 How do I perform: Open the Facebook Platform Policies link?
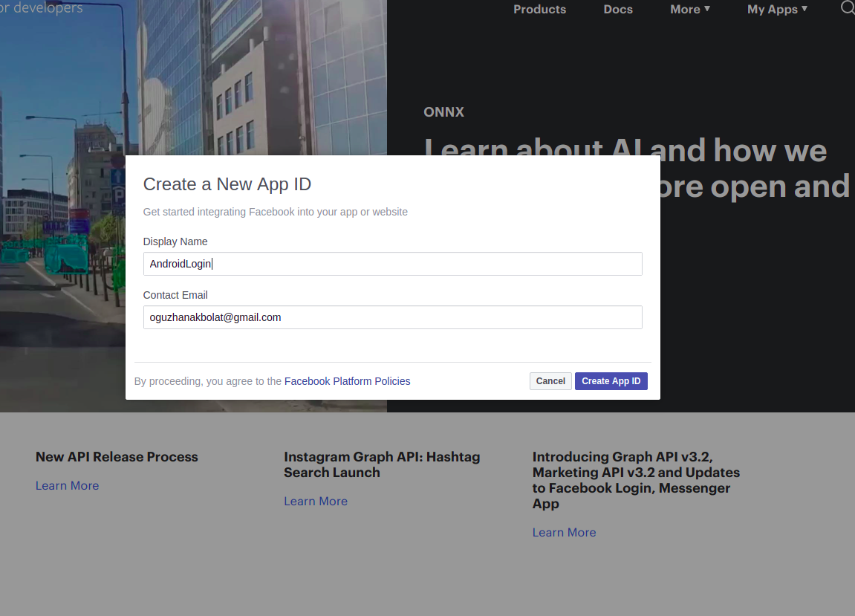pos(347,381)
